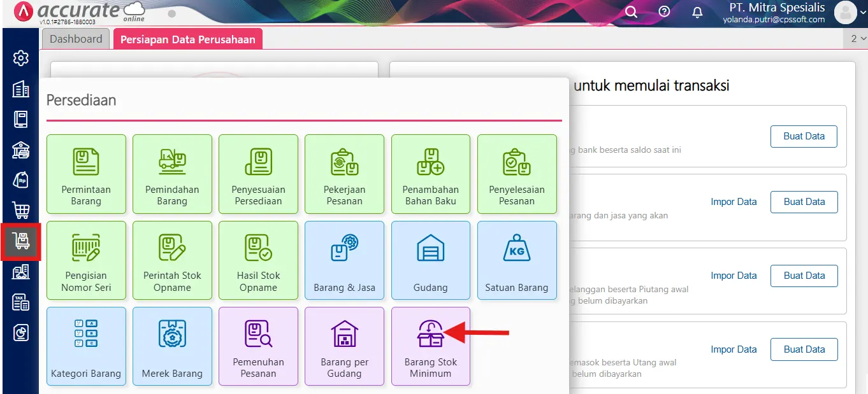Click the yolanda.putri@cpssoft.com email text

click(774, 20)
